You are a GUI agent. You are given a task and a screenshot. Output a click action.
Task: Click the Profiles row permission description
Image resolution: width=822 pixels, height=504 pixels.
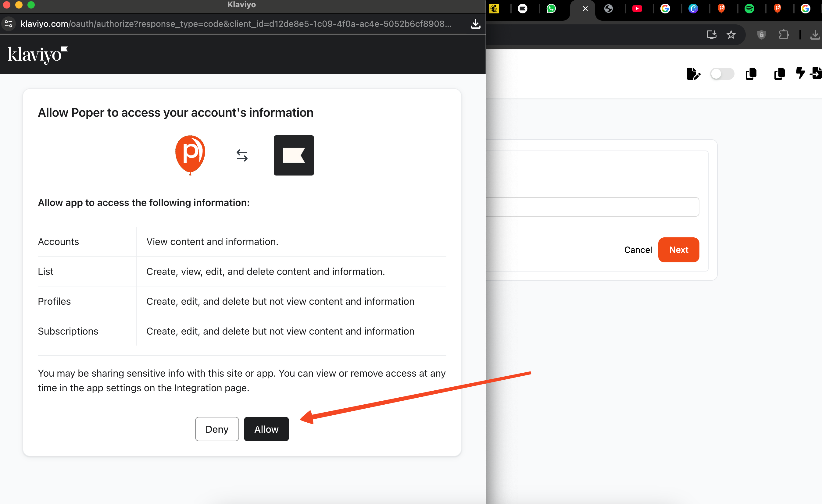pos(280,301)
